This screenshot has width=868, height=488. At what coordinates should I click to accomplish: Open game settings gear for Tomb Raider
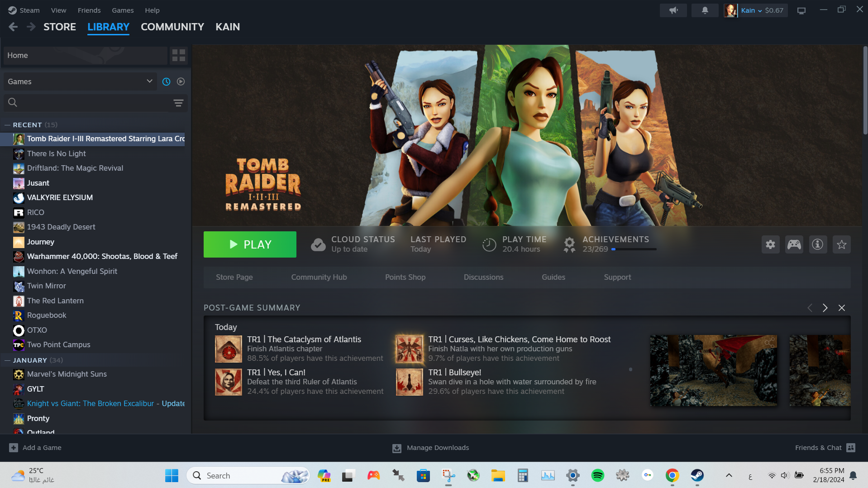point(770,244)
